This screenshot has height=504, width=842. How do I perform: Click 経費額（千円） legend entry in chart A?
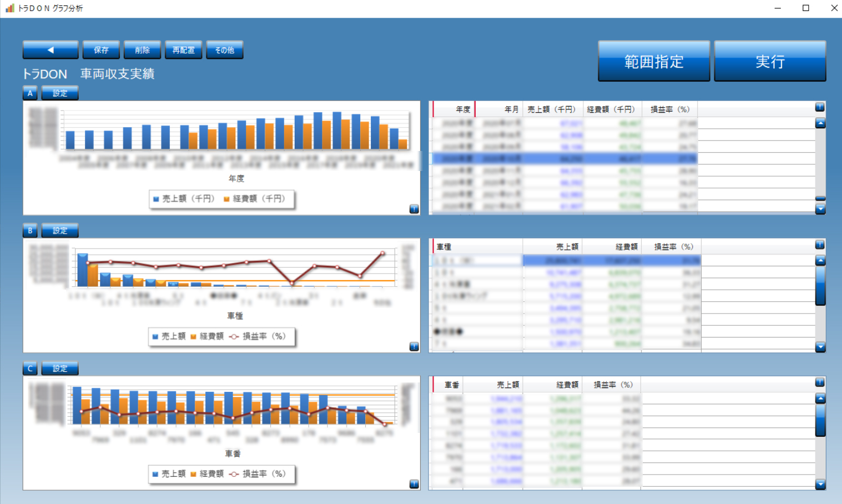click(x=254, y=199)
